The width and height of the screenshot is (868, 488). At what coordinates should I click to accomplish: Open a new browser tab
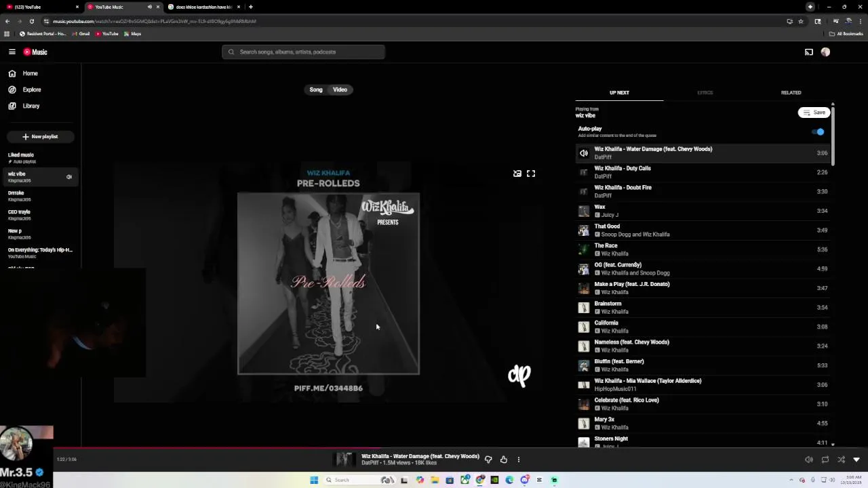coord(251,7)
